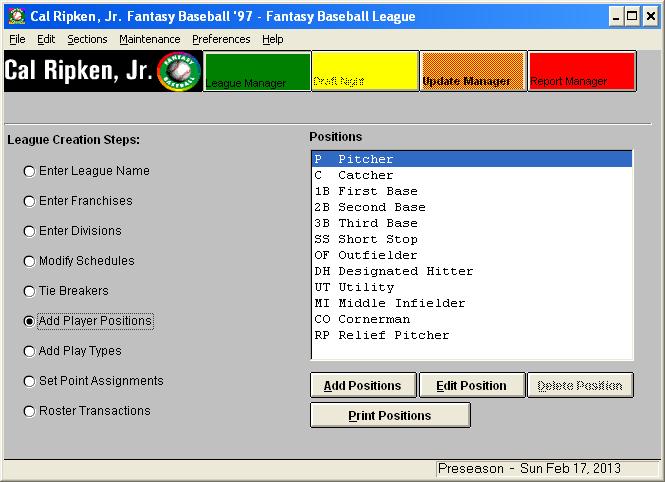Screen dimensions: 665x482
Task: Open the Sections menu
Action: click(x=87, y=39)
